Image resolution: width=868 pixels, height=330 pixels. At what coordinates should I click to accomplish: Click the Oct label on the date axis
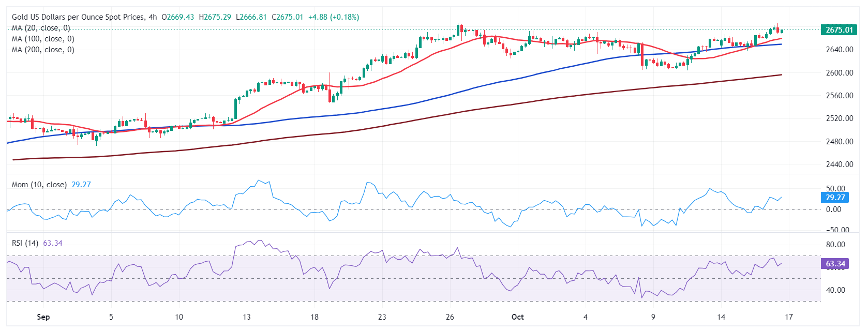(x=518, y=317)
